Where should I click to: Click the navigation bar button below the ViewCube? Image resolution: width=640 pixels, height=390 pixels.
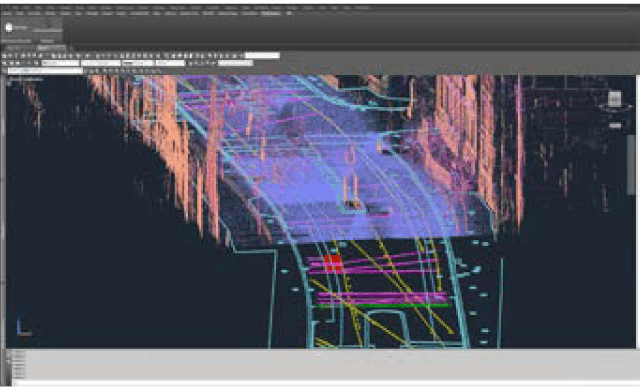tap(615, 125)
